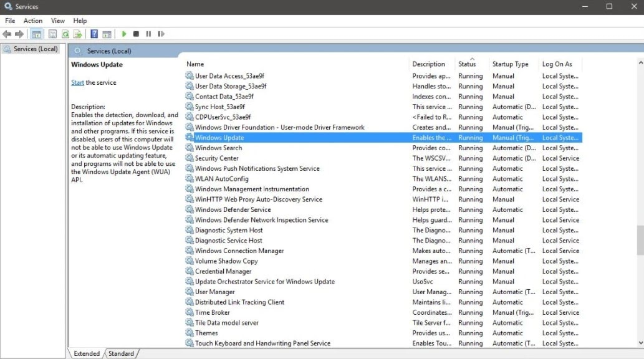644x359 pixels.
Task: Click the gear icon beside User Manager
Action: [190, 292]
